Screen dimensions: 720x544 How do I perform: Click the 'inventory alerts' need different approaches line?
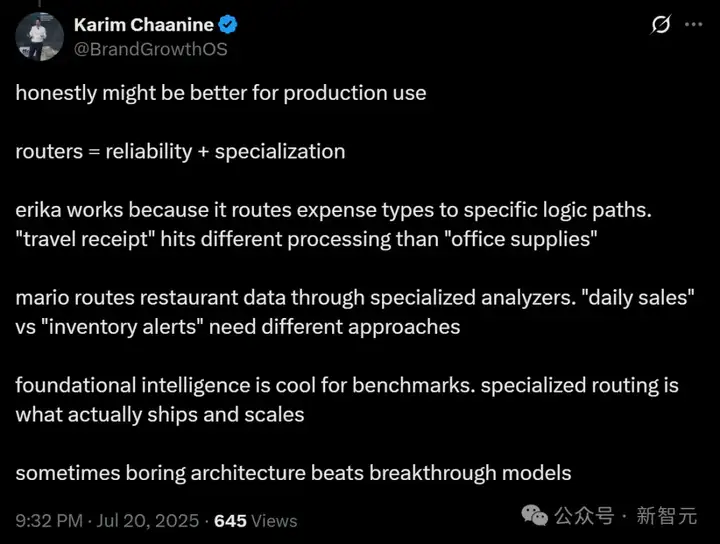(x=238, y=327)
